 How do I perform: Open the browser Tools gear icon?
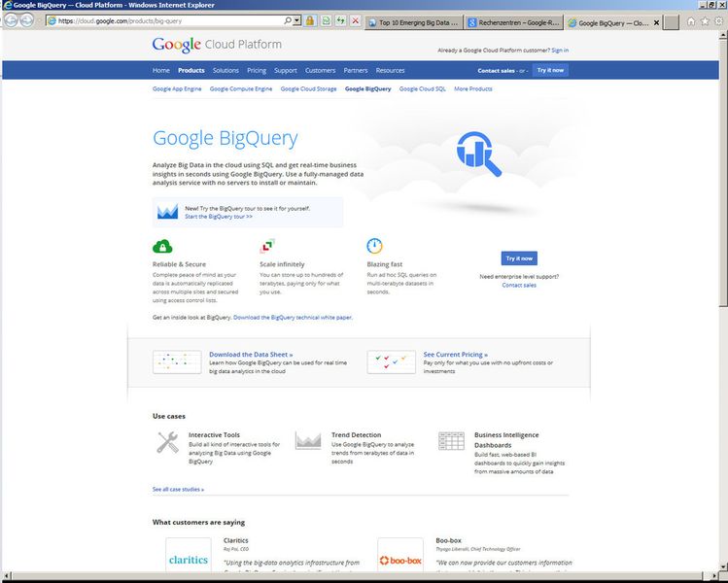click(719, 21)
